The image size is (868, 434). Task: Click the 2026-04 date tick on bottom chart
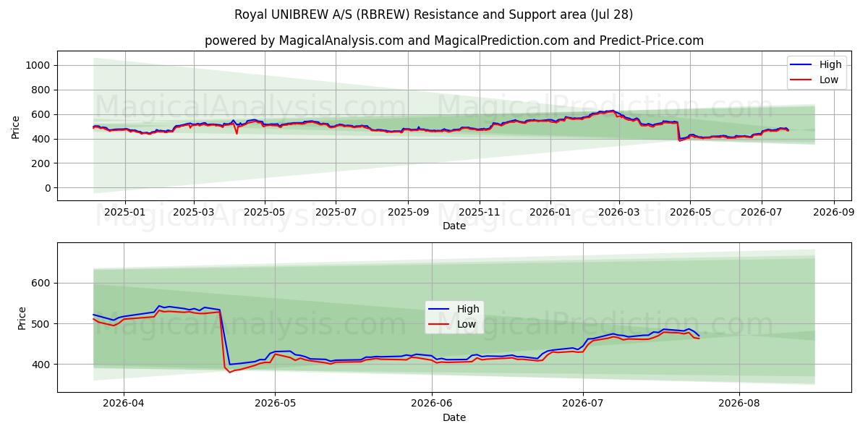124,404
